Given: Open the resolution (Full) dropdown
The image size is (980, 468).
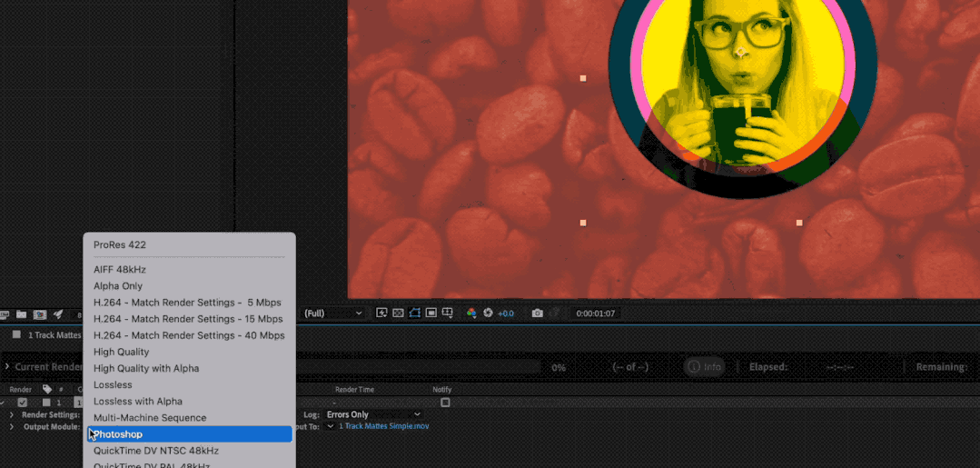Looking at the screenshot, I should tap(332, 313).
